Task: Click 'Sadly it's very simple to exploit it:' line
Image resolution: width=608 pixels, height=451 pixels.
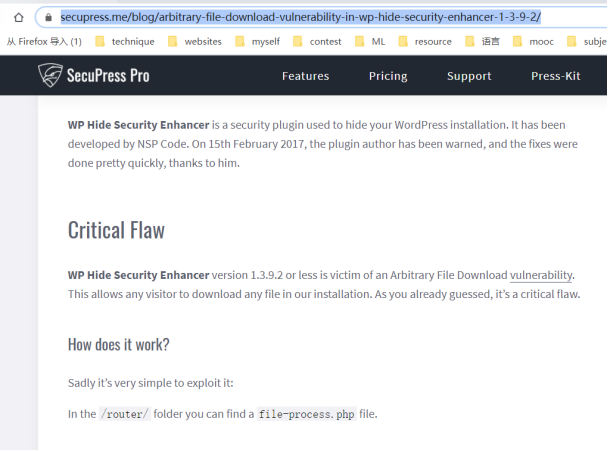Action: (151, 383)
